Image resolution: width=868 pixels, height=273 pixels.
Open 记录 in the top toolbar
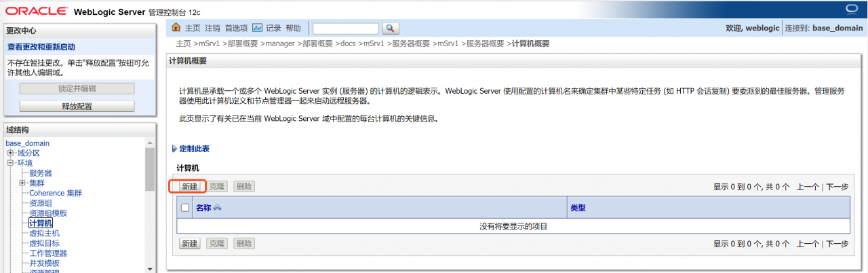273,28
